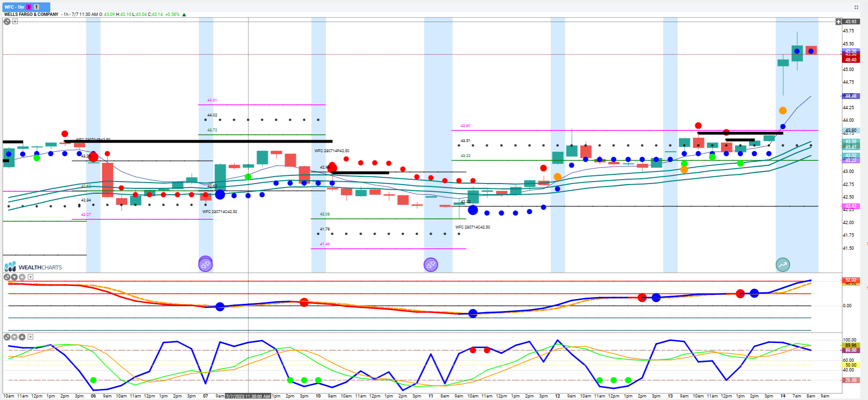This screenshot has height=400, width=868.
Task: Click the green up-triangle after +0.58%
Action: coord(184,14)
